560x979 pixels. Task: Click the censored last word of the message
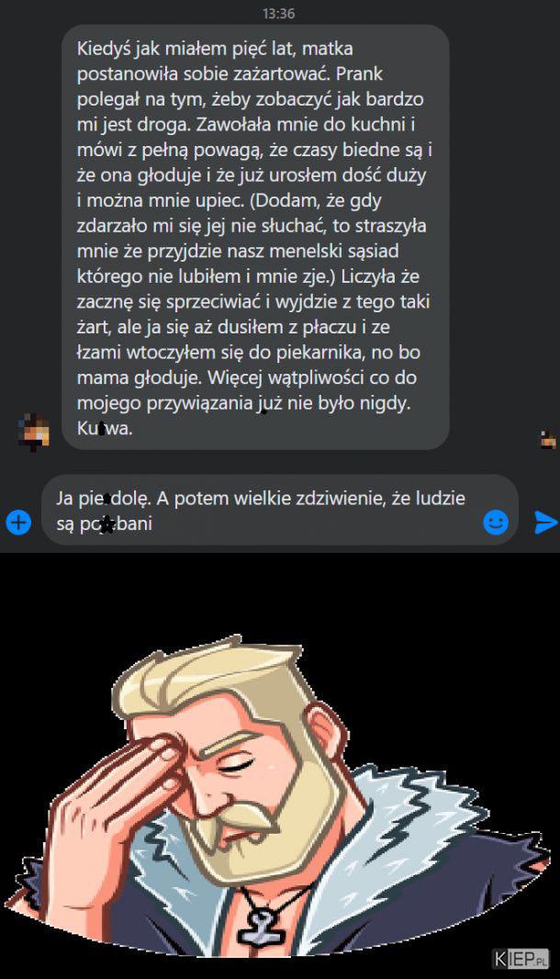click(x=105, y=428)
